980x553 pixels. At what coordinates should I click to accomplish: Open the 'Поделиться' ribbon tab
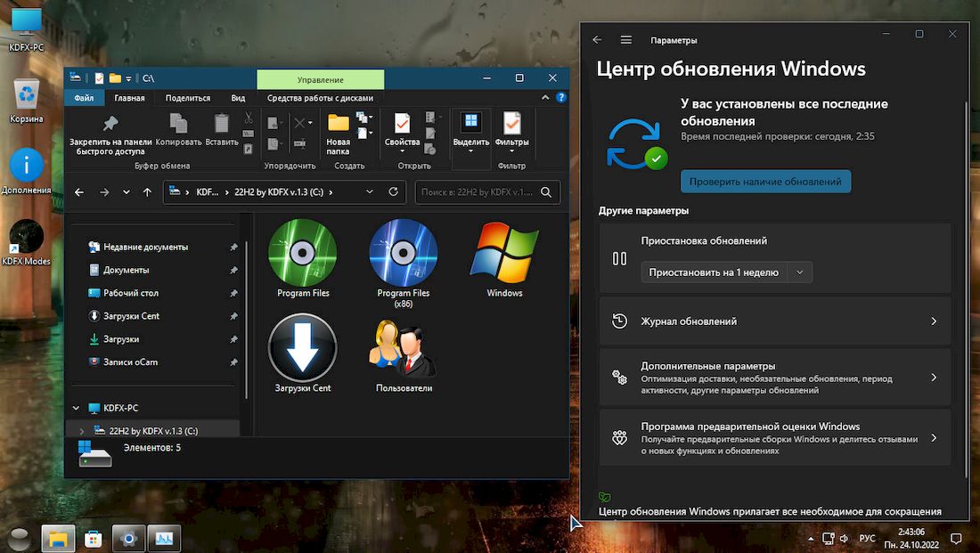tap(188, 98)
